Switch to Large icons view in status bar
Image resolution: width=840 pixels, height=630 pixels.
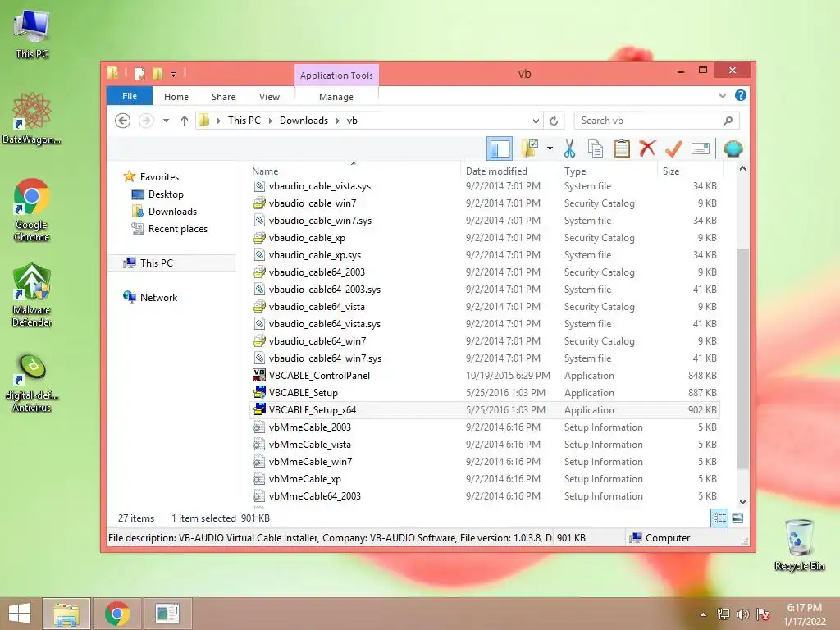point(737,518)
